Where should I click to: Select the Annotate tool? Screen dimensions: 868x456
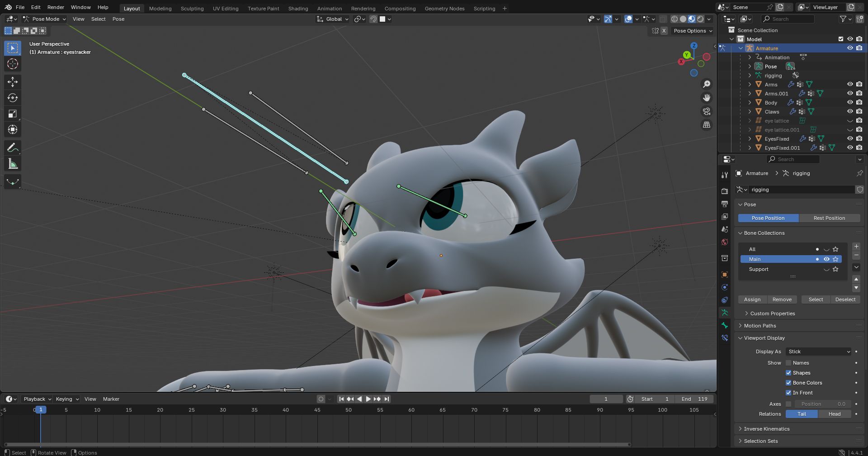(13, 147)
